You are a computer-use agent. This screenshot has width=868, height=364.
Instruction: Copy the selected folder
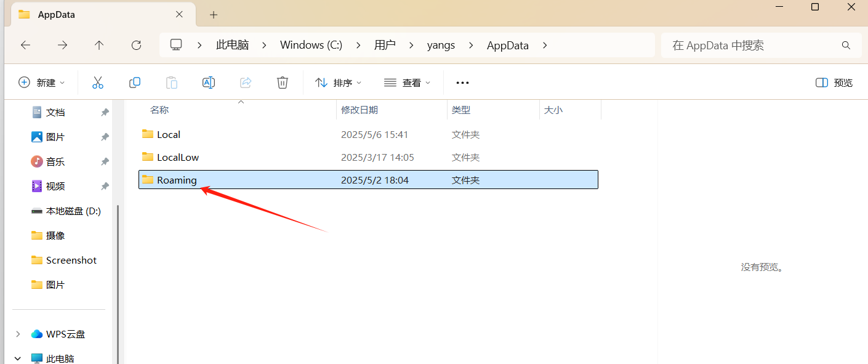(x=134, y=82)
